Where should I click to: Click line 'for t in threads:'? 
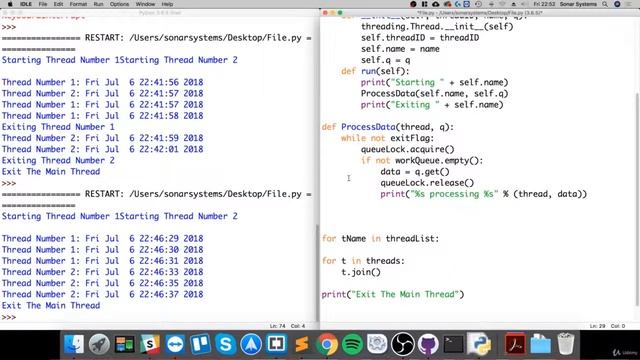tap(363, 261)
